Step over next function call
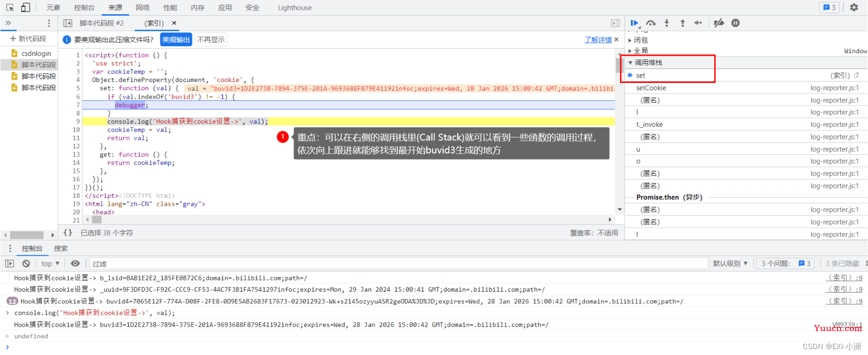The width and height of the screenshot is (868, 355). (651, 23)
